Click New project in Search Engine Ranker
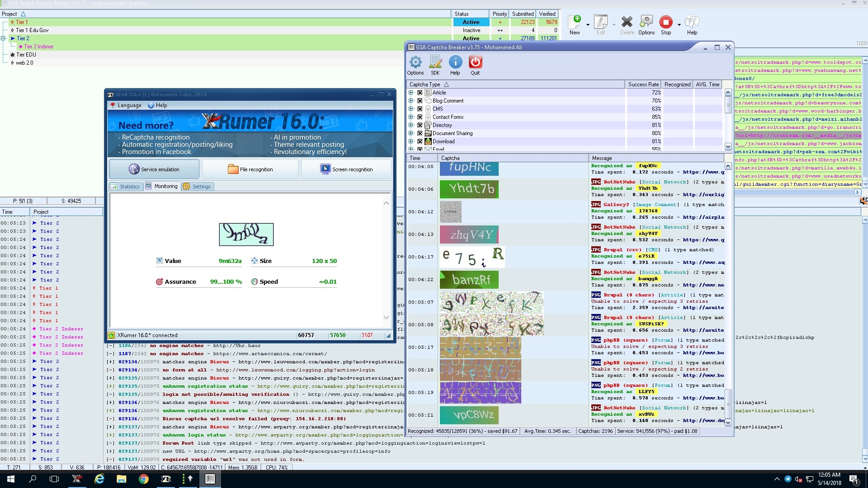This screenshot has width=868, height=488. [575, 25]
